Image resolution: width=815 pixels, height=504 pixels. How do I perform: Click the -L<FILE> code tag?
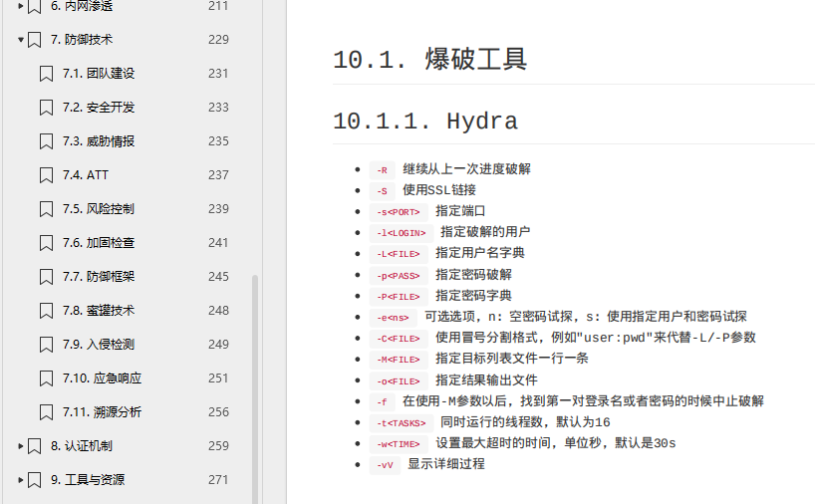(x=399, y=254)
